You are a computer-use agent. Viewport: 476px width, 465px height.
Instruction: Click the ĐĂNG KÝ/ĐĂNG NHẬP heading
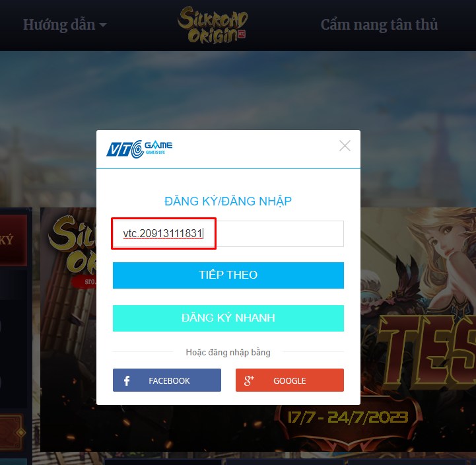coord(228,201)
